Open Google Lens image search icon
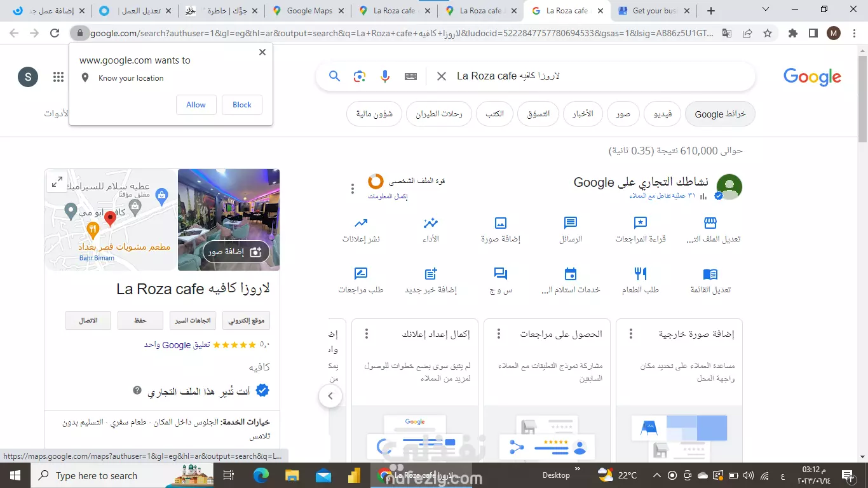The height and width of the screenshot is (488, 868). coord(360,76)
